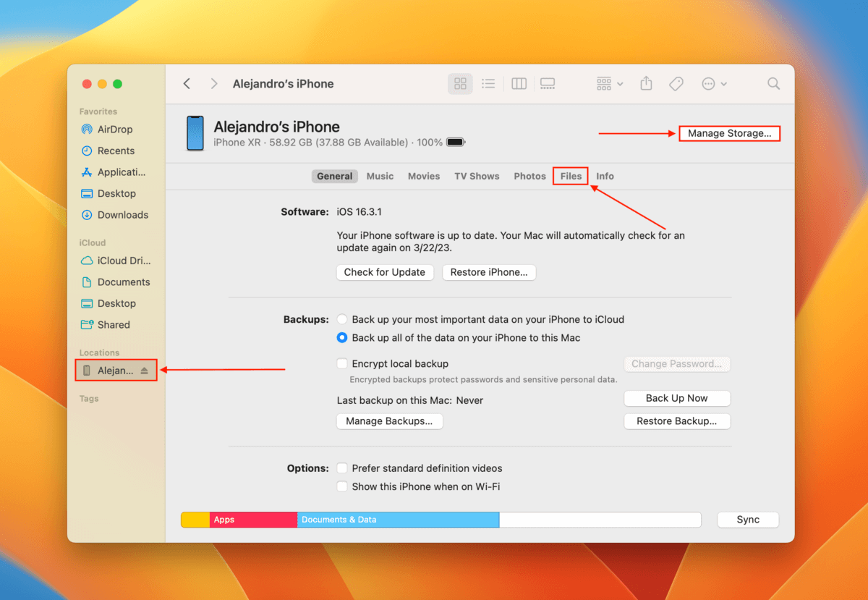
Task: Click the iPhone device icon in header
Action: (x=195, y=133)
